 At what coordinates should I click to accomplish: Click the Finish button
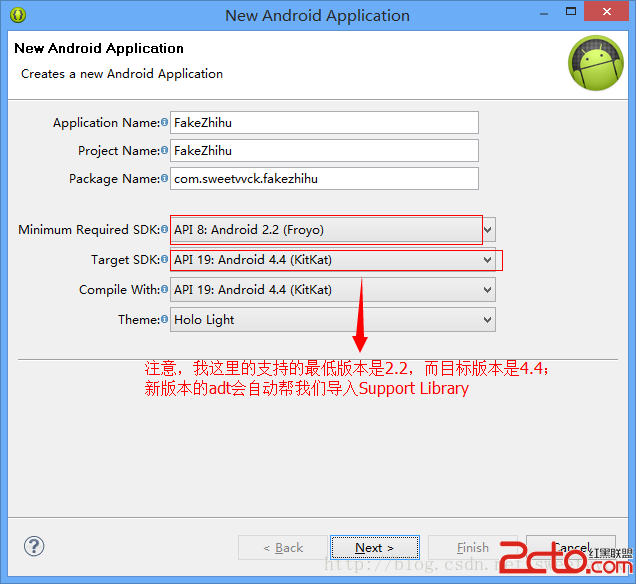[x=473, y=548]
